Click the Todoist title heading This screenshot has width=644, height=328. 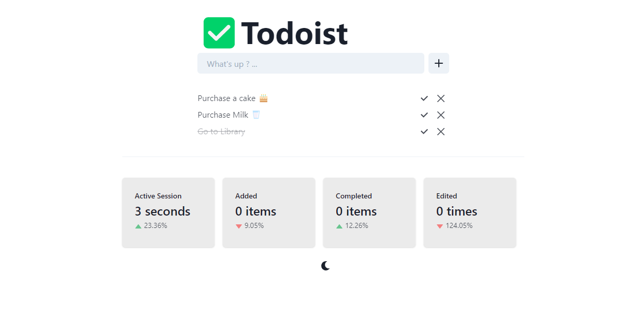point(294,33)
